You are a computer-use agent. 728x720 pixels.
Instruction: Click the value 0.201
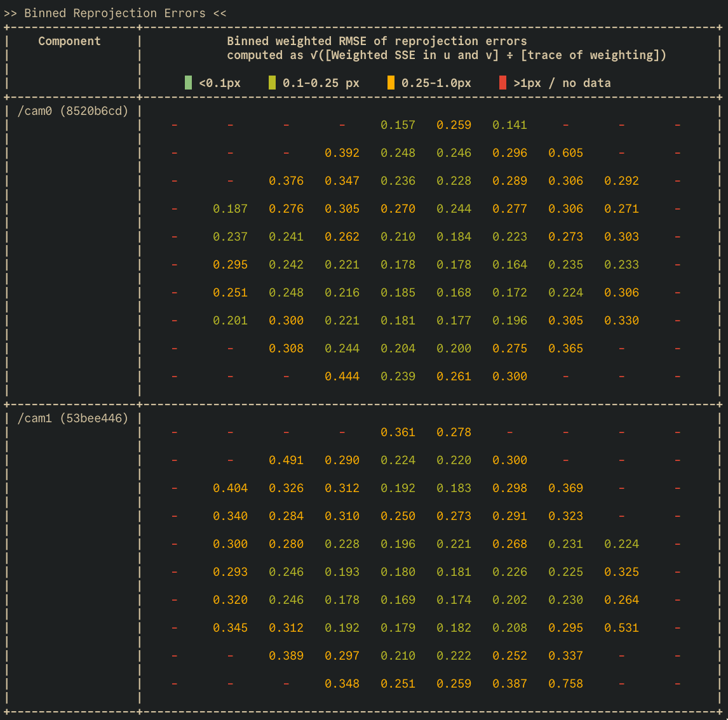(x=231, y=321)
